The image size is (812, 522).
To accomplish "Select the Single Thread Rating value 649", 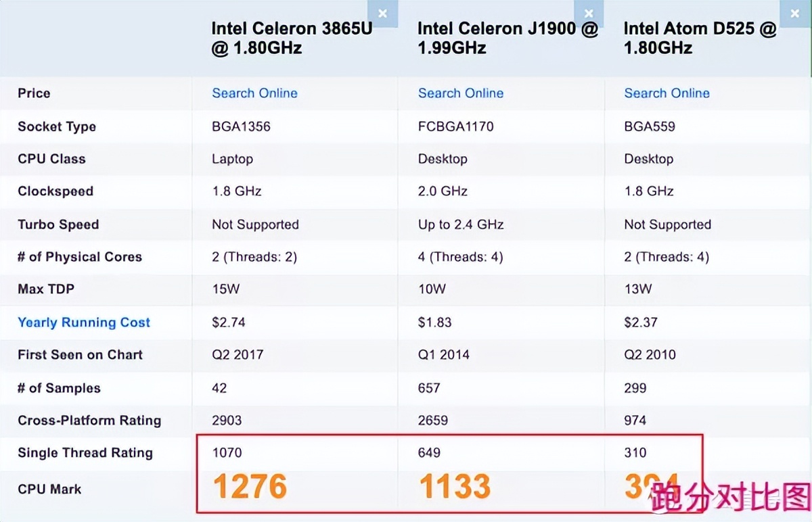I will pyautogui.click(x=429, y=452).
